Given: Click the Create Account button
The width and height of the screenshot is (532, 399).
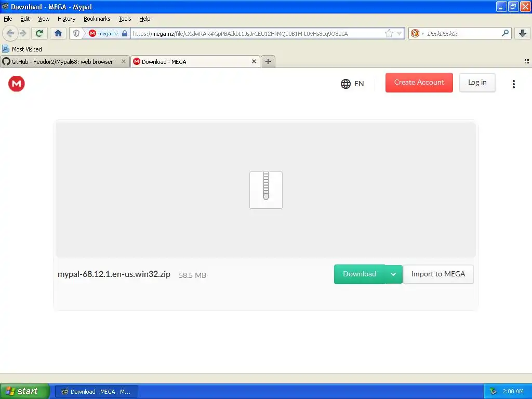Looking at the screenshot, I should 419,83.
